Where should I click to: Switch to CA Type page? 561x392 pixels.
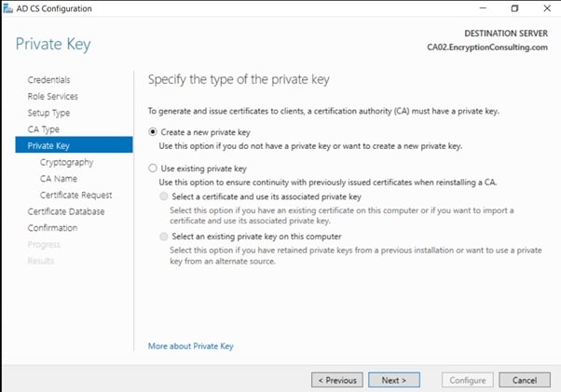pyautogui.click(x=44, y=129)
